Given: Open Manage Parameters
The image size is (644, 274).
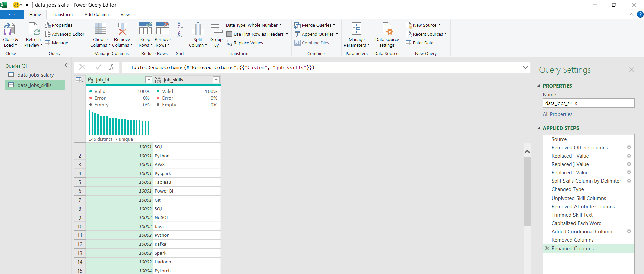Looking at the screenshot, I should click(356, 35).
